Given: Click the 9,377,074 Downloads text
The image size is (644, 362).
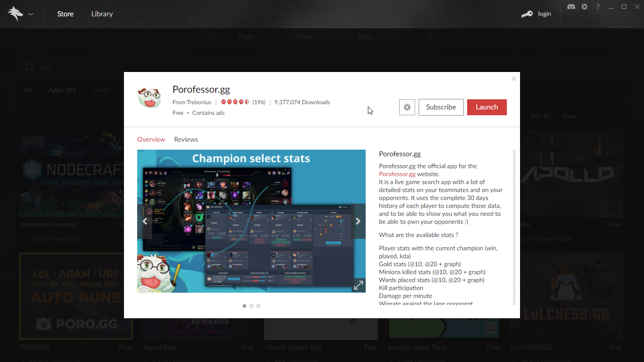Looking at the screenshot, I should click(302, 102).
